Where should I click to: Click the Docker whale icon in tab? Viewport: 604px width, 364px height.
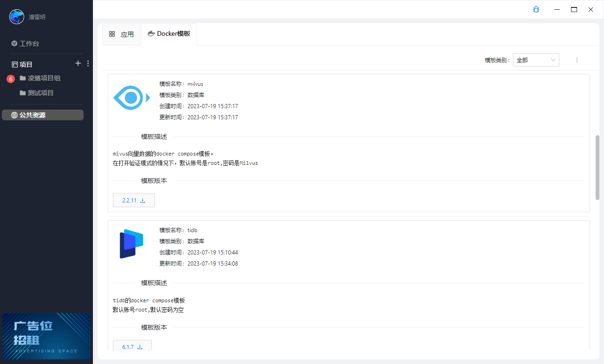(151, 33)
